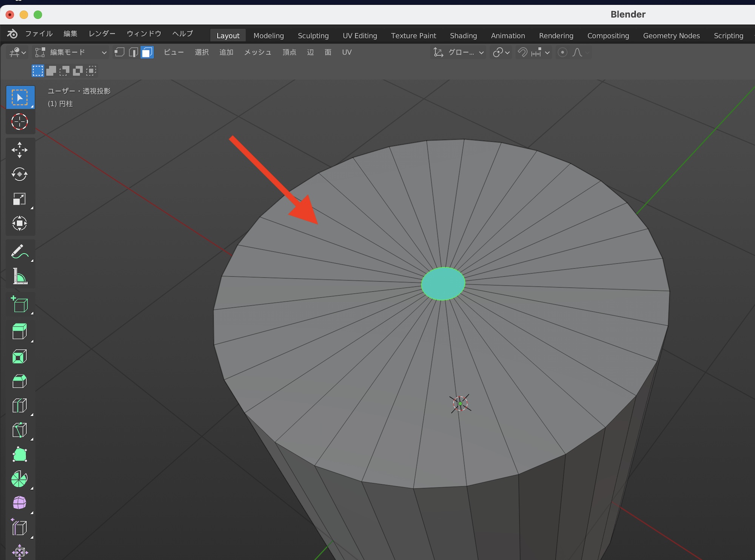Image resolution: width=755 pixels, height=560 pixels.
Task: Select the Measure tool
Action: point(20,276)
